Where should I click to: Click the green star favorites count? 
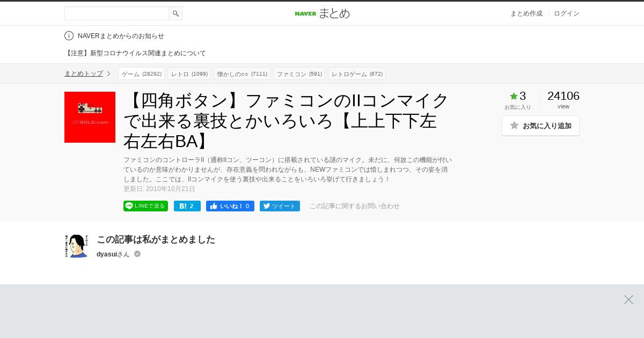517,96
